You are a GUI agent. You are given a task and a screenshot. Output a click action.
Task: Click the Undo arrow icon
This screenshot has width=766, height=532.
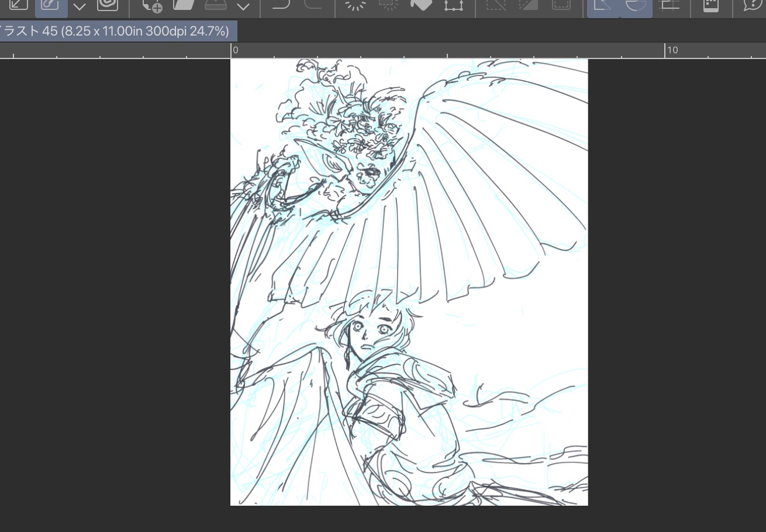(x=281, y=5)
